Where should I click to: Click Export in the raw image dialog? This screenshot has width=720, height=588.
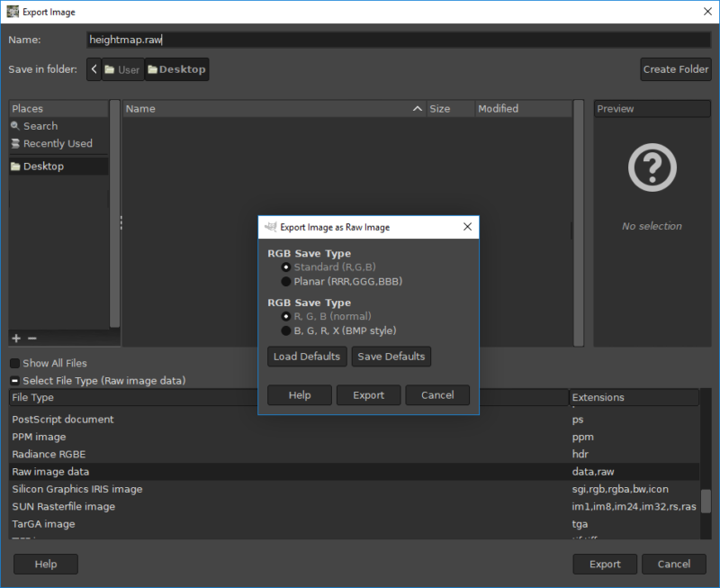coord(368,395)
